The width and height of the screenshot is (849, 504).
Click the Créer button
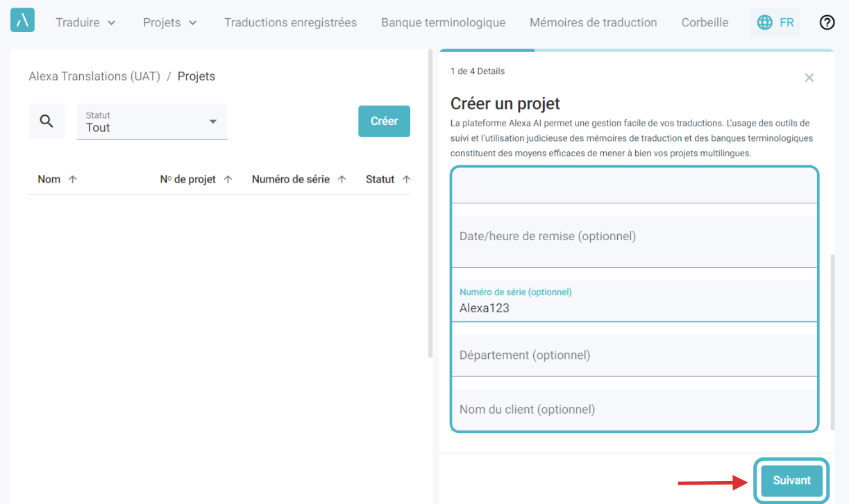coord(384,121)
